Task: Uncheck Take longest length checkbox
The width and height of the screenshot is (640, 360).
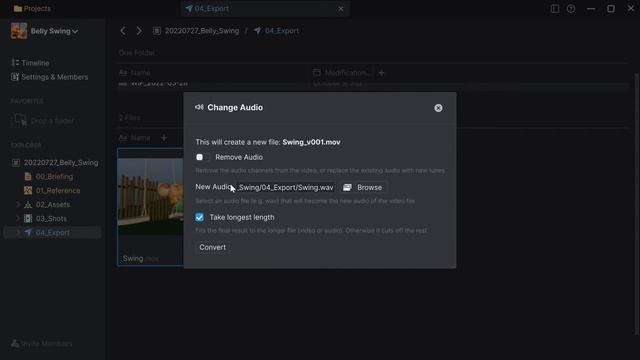Action: pos(199,217)
